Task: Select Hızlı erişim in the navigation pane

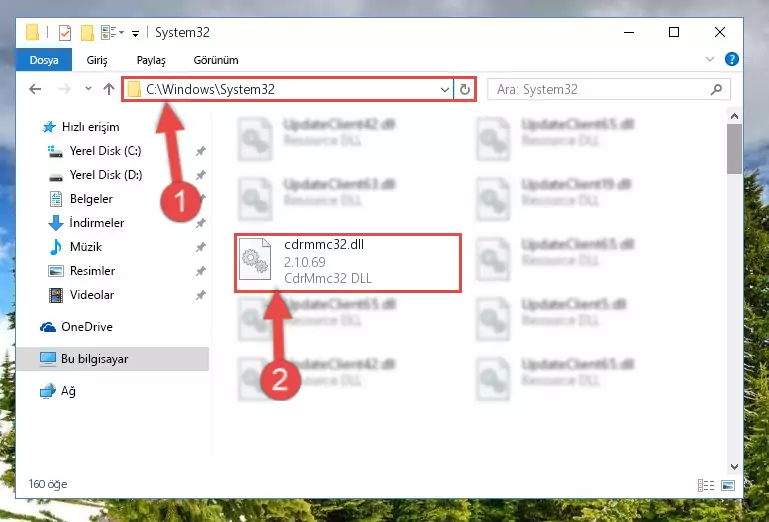Action: pyautogui.click(x=81, y=127)
